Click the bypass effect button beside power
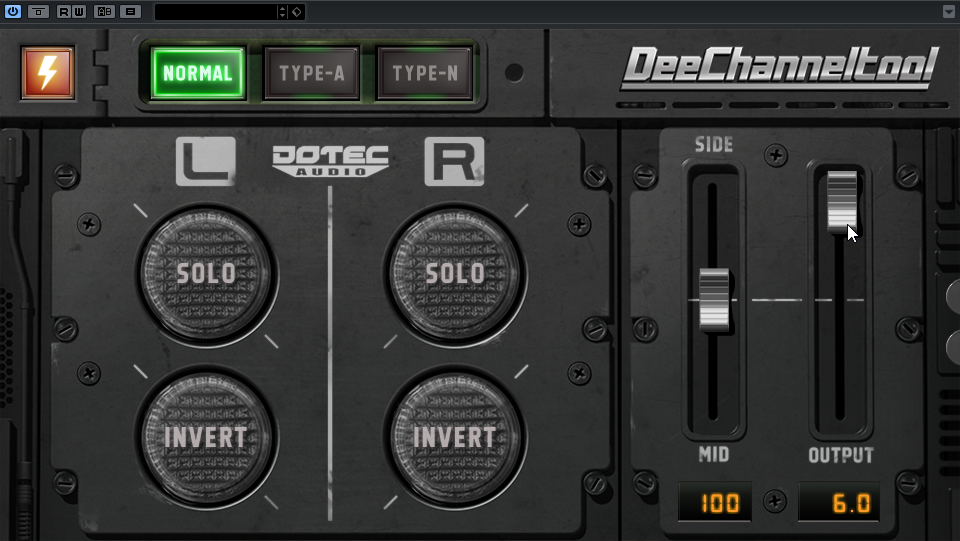 (39, 12)
